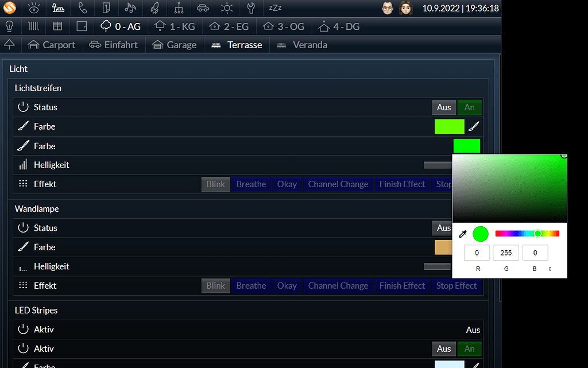Screen dimensions: 588x368
Task: Select the light bulb filter icon
Action: point(9,26)
